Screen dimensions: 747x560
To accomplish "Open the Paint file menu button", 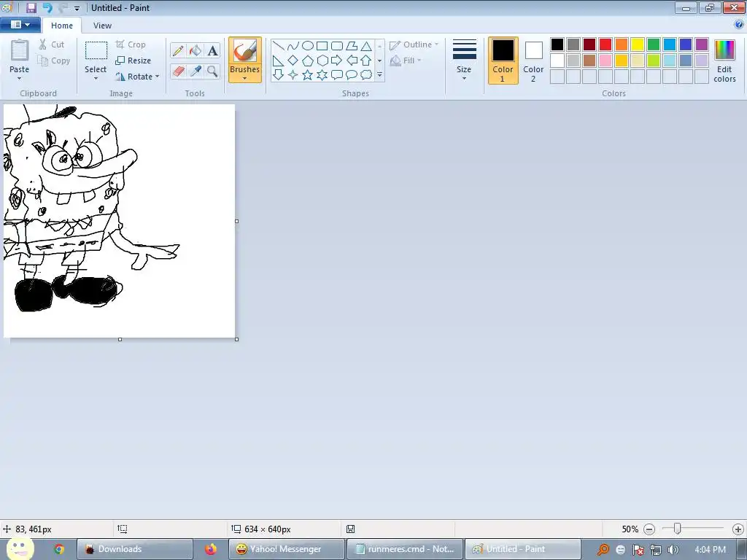I will 20,25.
